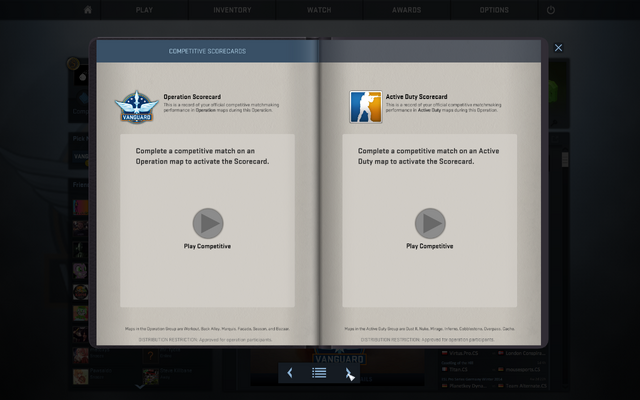Click the Active Duty map activation message

(429, 156)
